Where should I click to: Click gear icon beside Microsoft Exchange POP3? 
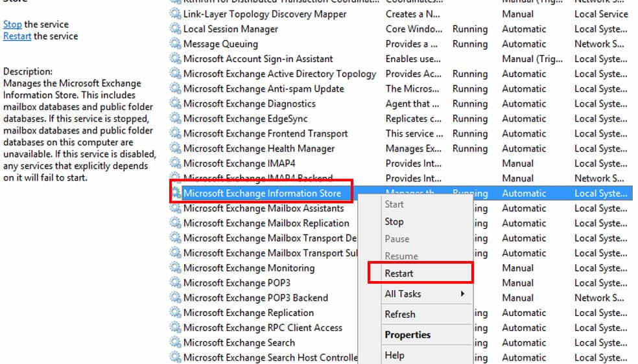(x=175, y=283)
